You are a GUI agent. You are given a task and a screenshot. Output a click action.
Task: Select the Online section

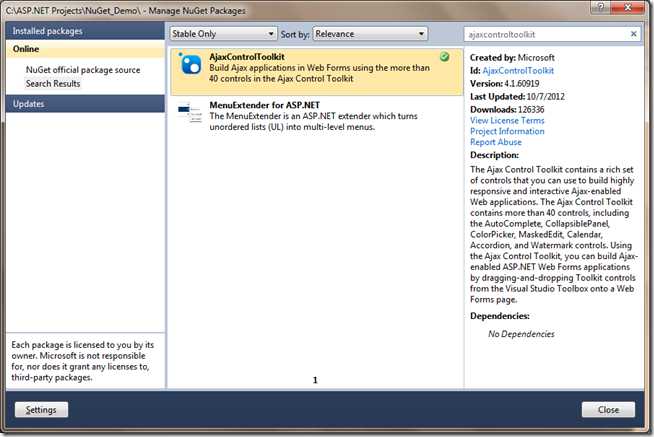[x=85, y=49]
